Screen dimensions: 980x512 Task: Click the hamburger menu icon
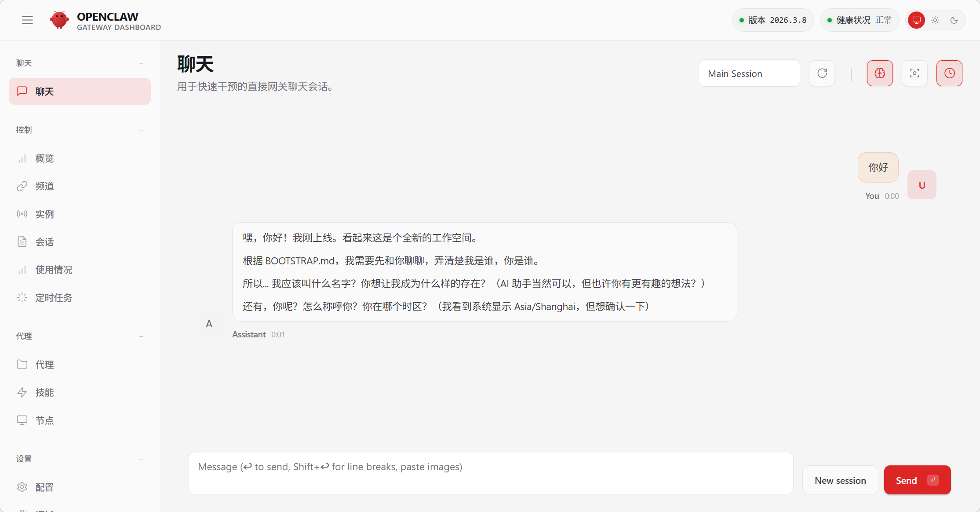(27, 20)
